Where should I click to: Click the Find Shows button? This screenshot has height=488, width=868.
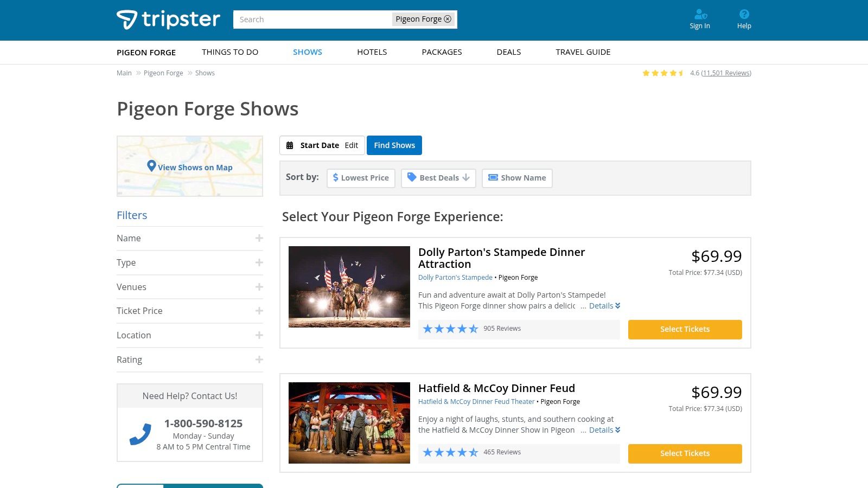click(x=394, y=145)
